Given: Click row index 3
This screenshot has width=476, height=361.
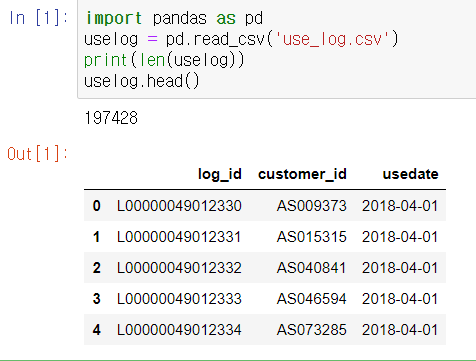Looking at the screenshot, I should pos(96,299).
